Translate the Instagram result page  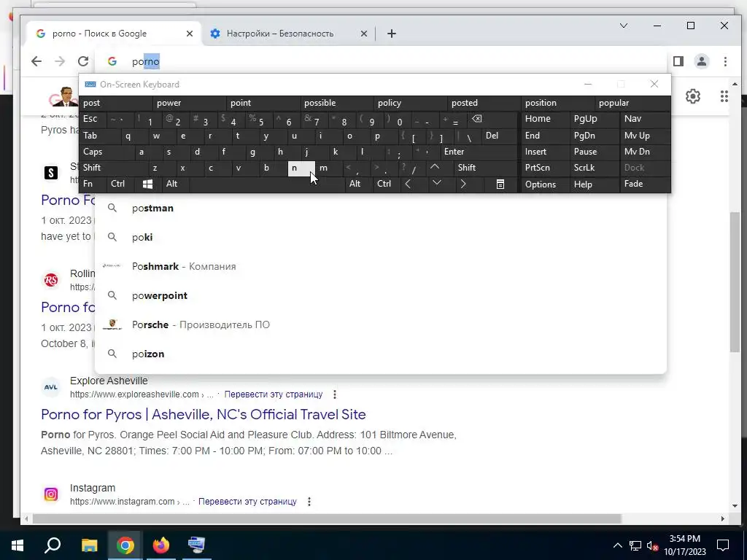pos(247,502)
